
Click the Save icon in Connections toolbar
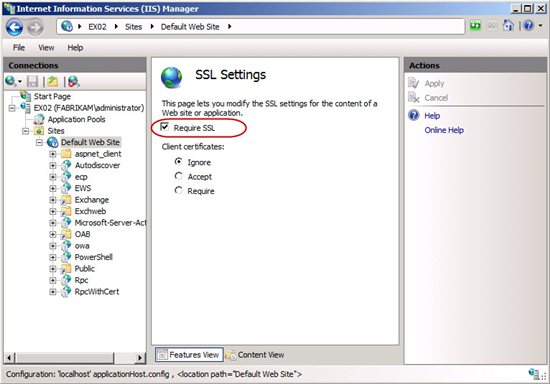[x=32, y=81]
